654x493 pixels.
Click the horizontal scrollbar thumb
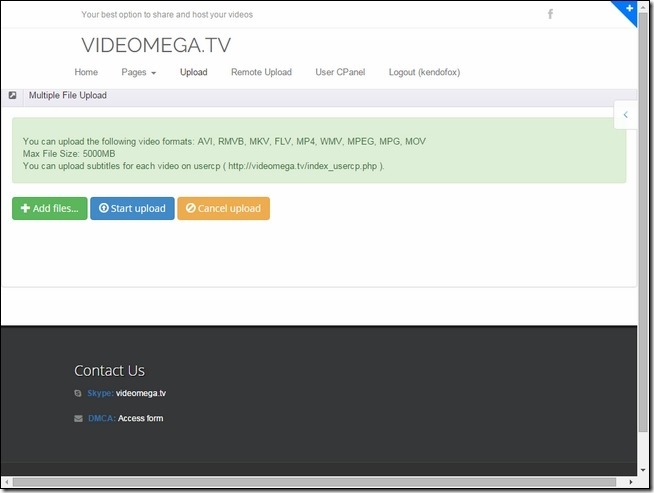(314, 482)
